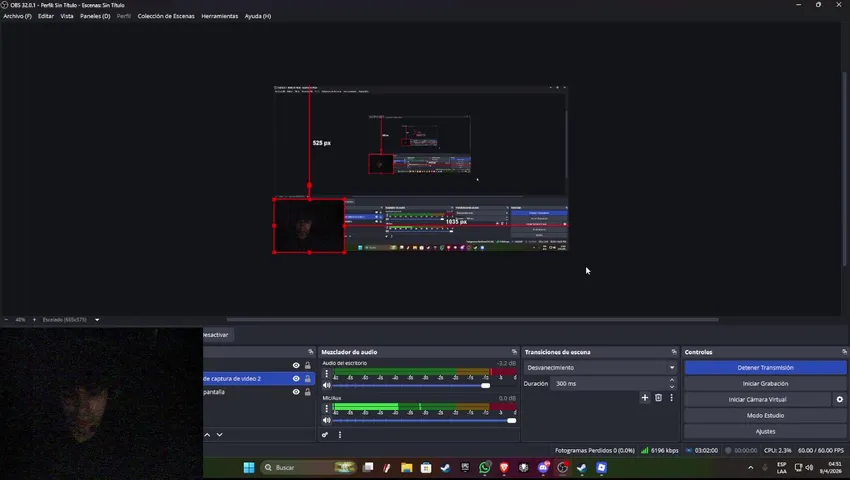The width and height of the screenshot is (850, 480).
Task: Open the Archivo (F) menu
Action: pos(17,16)
